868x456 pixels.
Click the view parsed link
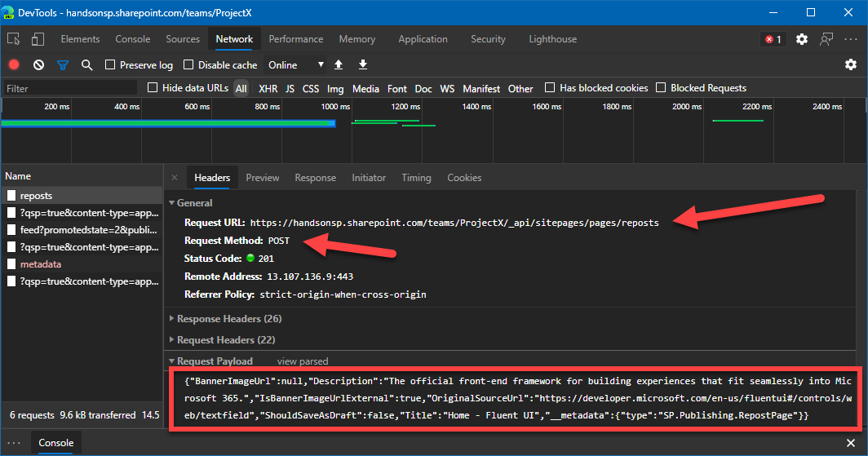[x=303, y=361]
